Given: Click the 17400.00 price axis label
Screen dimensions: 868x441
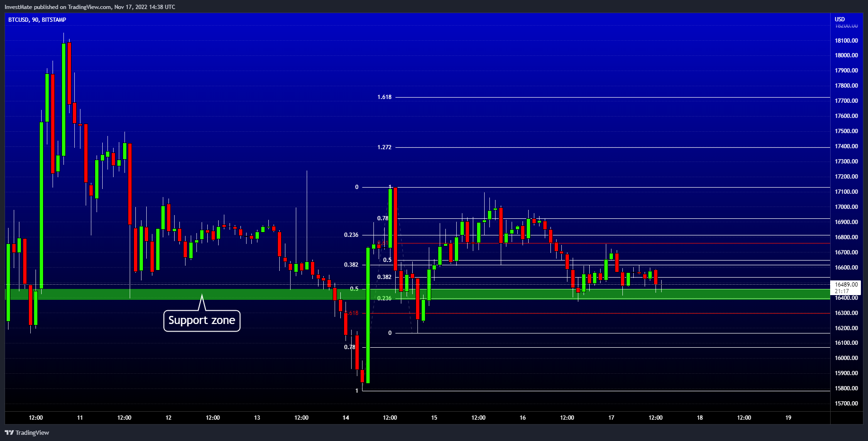Looking at the screenshot, I should coord(846,146).
